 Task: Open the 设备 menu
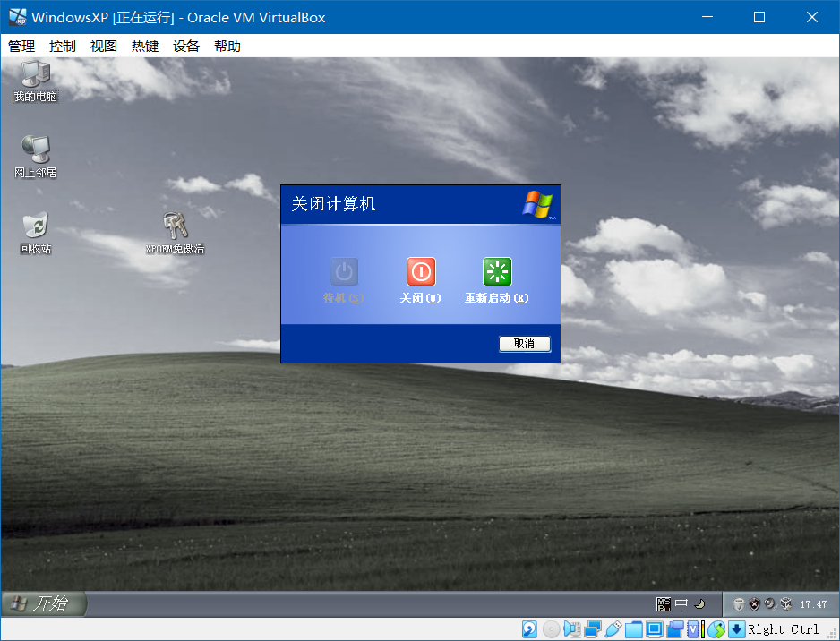tap(186, 46)
